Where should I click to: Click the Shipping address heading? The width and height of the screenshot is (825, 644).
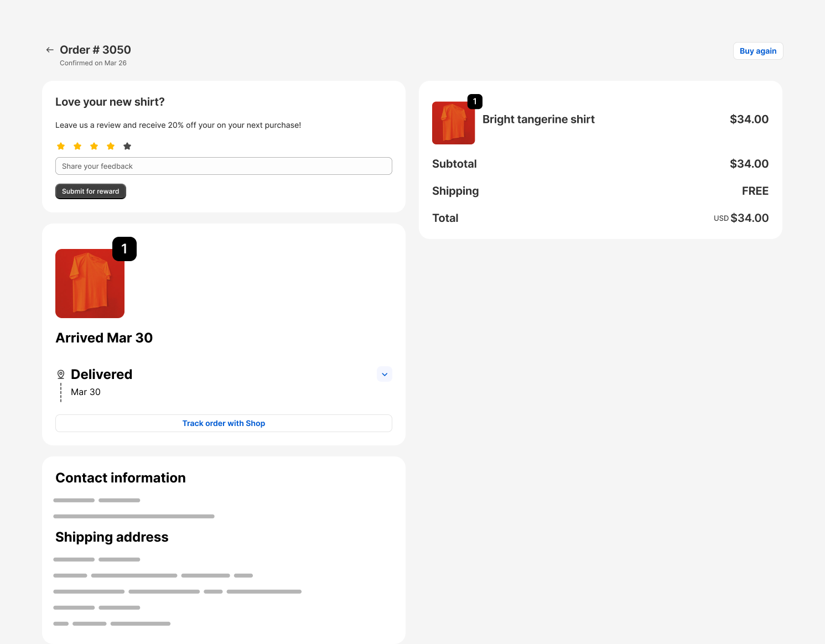[112, 537]
